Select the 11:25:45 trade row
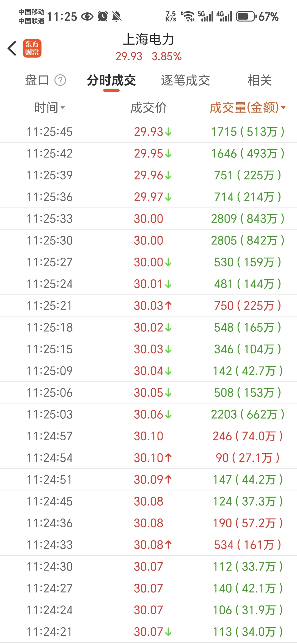The height and width of the screenshot is (644, 297). [x=148, y=132]
